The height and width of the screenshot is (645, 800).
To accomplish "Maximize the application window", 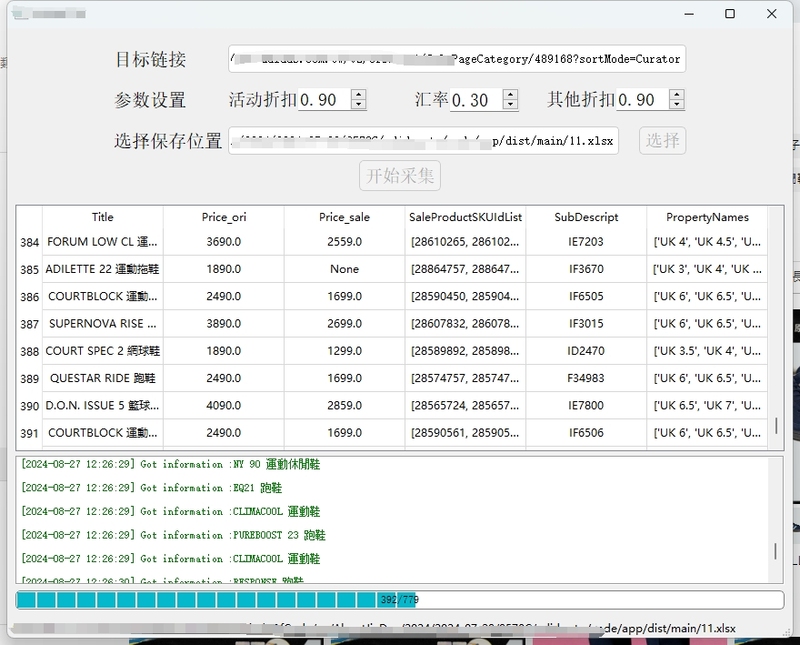I will 730,14.
